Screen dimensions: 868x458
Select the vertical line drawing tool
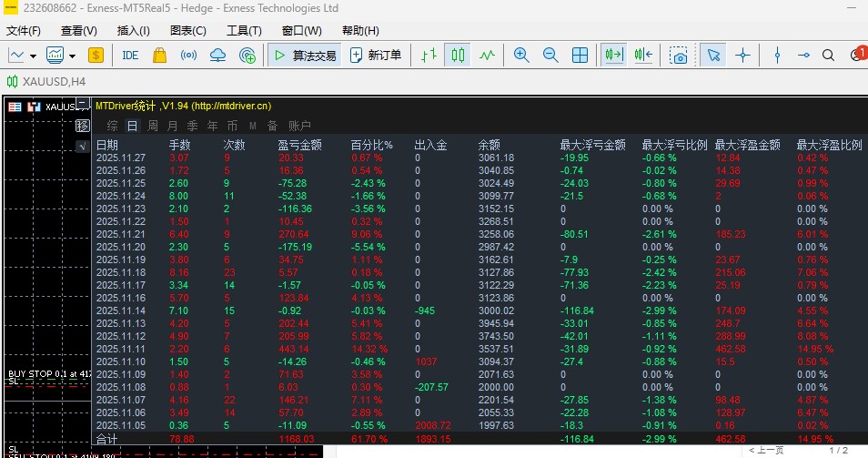click(777, 55)
